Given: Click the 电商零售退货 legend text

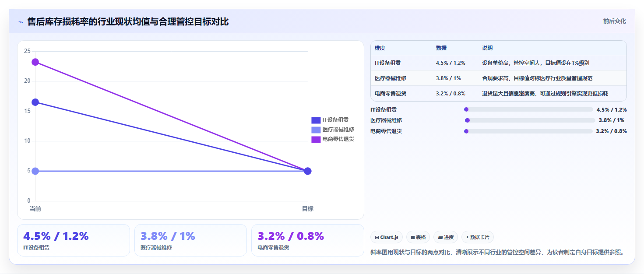Looking at the screenshot, I should (x=338, y=139).
